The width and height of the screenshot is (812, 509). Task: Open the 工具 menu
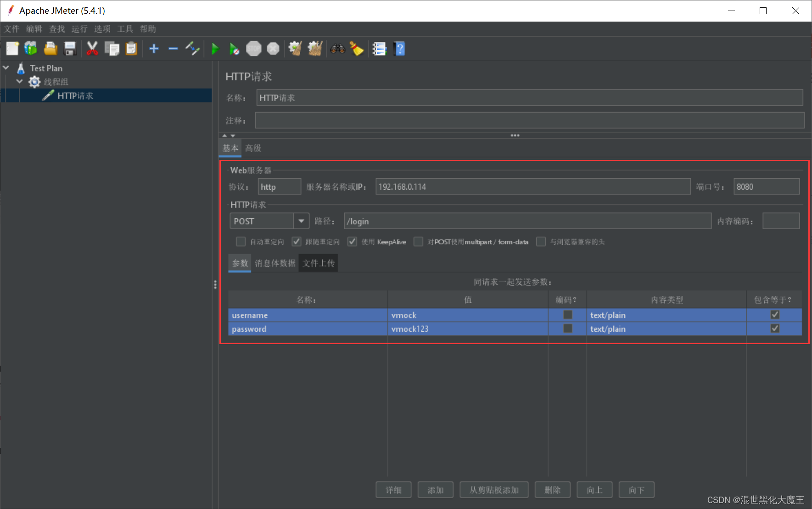[x=125, y=29]
